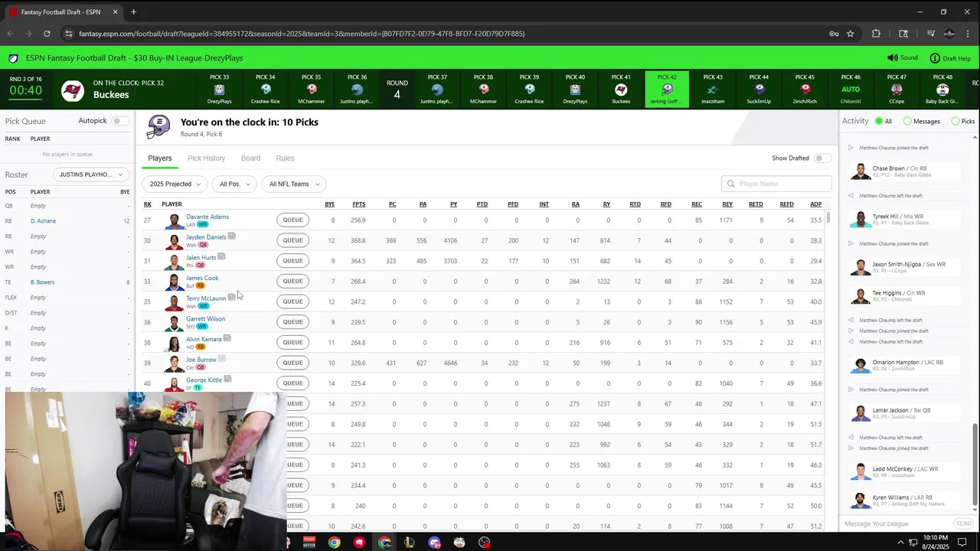Image resolution: width=980 pixels, height=551 pixels.
Task: Open the new tab plus button
Action: 133,12
